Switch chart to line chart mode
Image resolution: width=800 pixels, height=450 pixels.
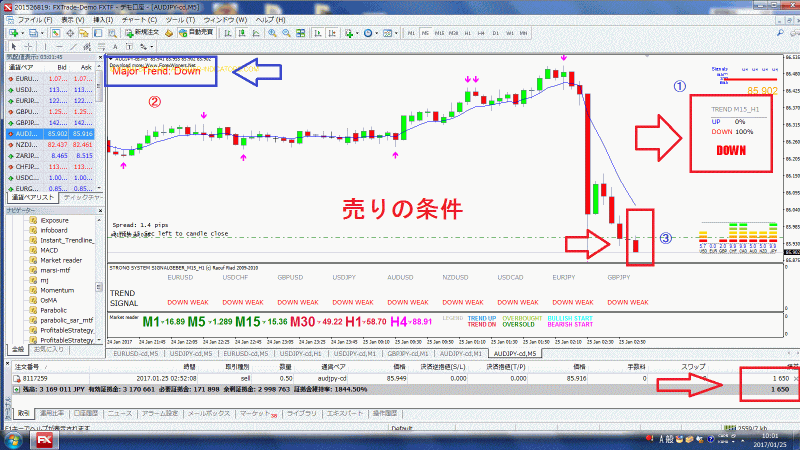click(x=256, y=33)
